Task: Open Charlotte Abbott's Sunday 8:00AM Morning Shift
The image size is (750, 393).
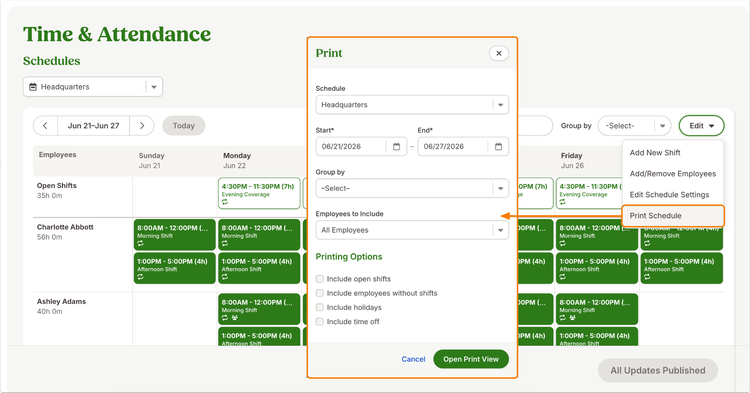Action: tap(175, 235)
